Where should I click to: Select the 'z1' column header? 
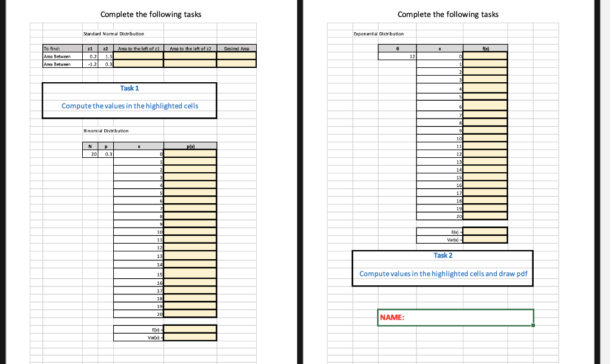pyautogui.click(x=90, y=49)
